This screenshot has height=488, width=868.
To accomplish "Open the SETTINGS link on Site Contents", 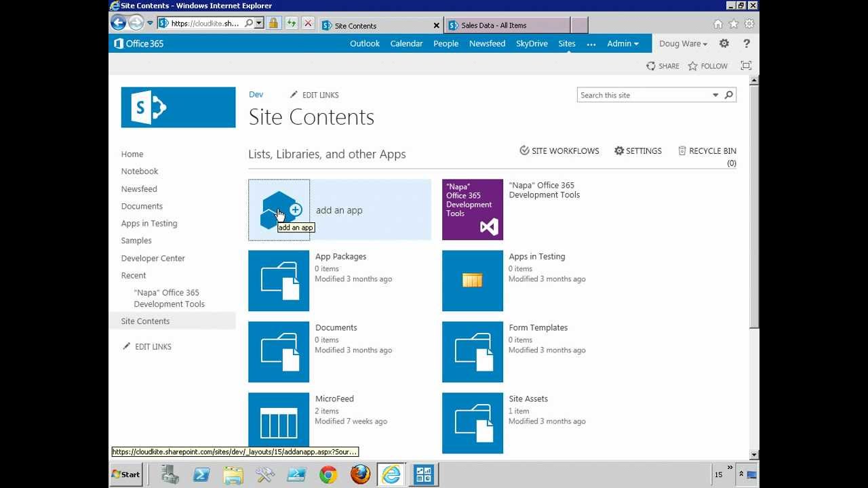I will click(x=637, y=150).
